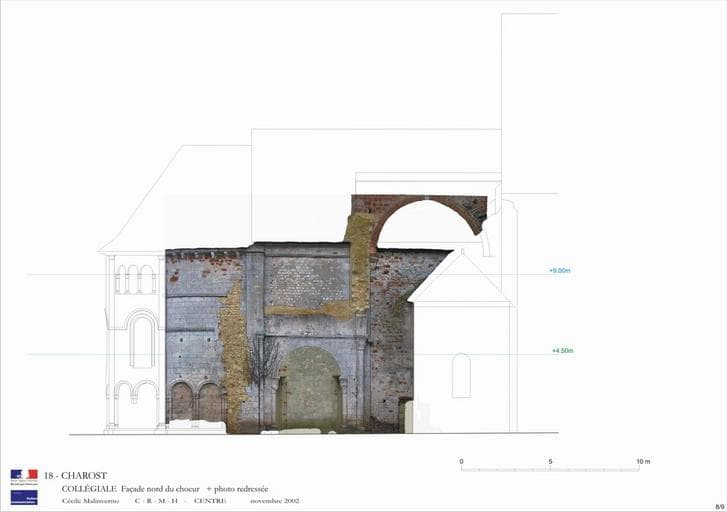The width and height of the screenshot is (727, 512).
Task: Click the "COLLÉGIALE Façade nord du choeur" caption
Action: 134,488
